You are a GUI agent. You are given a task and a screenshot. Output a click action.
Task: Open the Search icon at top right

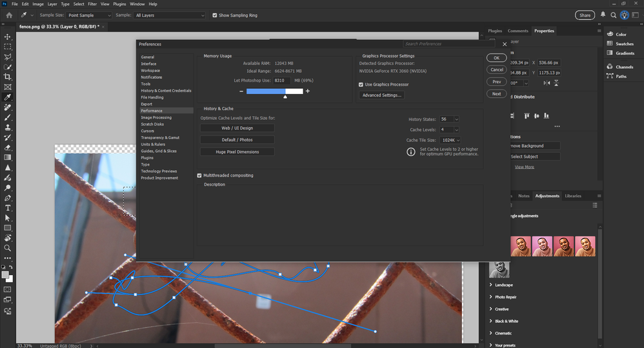coord(613,15)
